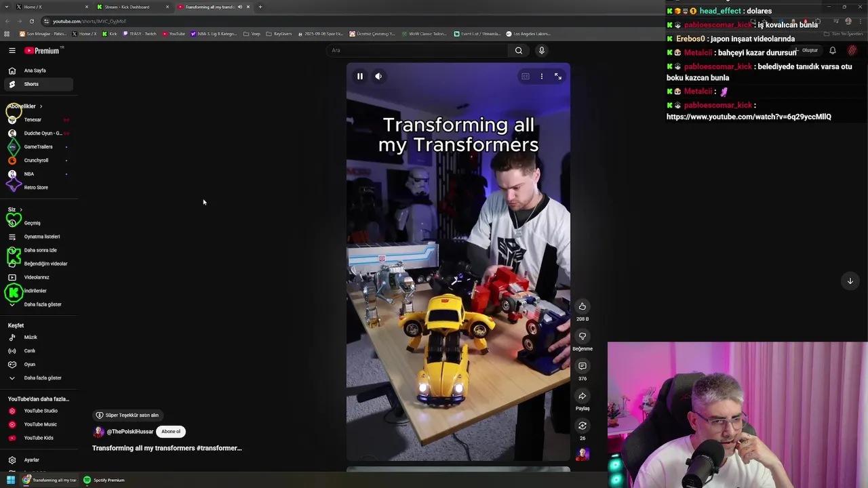Open the comments (376)
The width and height of the screenshot is (868, 488).
pos(582,366)
